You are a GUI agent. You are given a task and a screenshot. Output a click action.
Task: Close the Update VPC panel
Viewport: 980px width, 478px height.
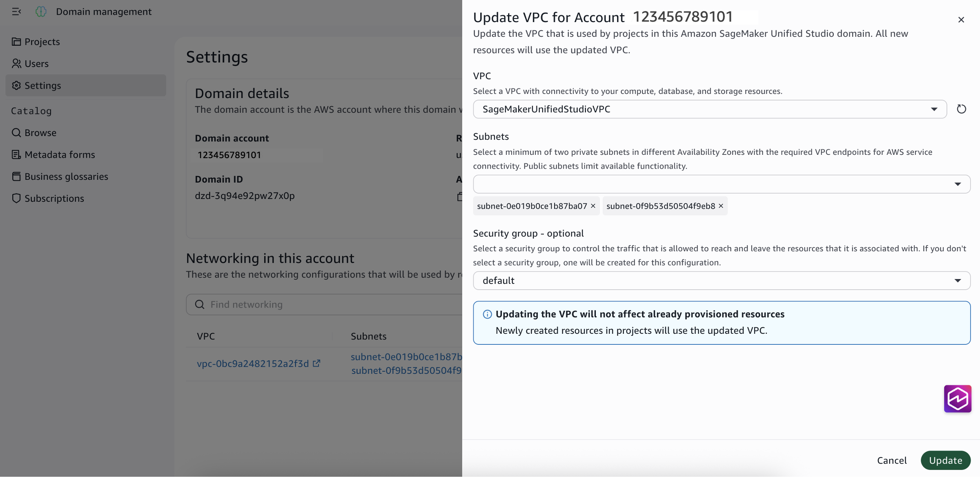pyautogui.click(x=961, y=20)
